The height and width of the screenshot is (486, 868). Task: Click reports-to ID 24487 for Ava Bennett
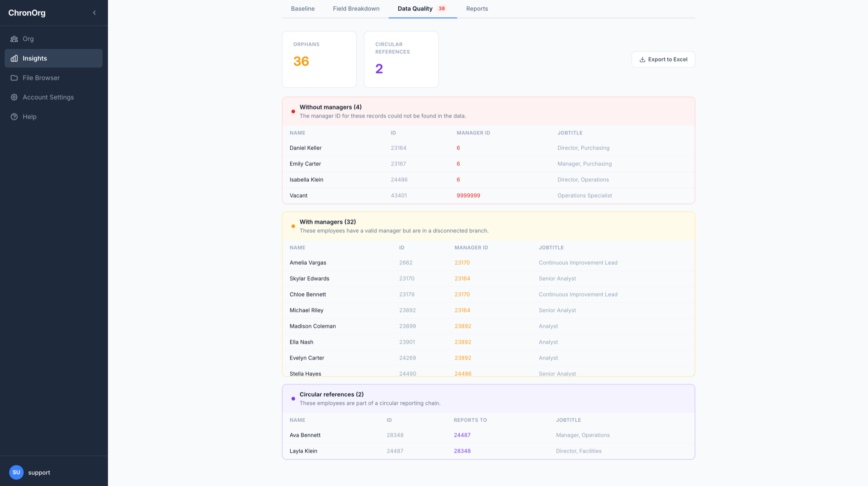point(462,435)
